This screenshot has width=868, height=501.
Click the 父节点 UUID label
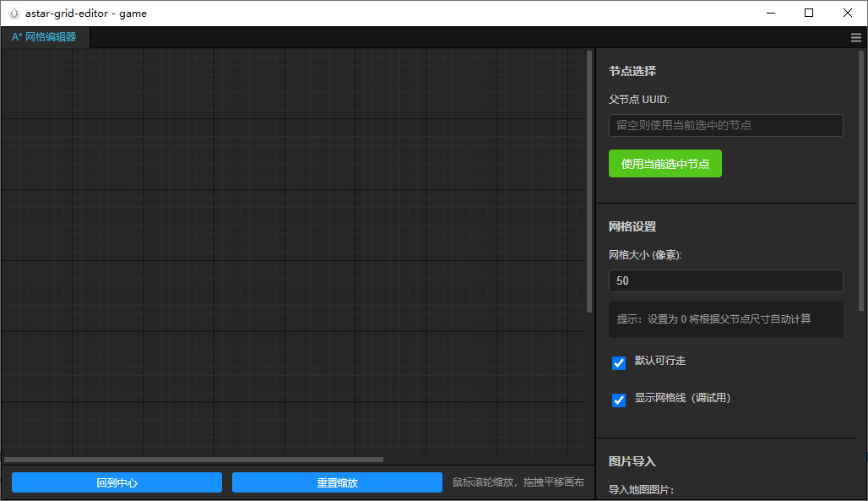(x=639, y=100)
